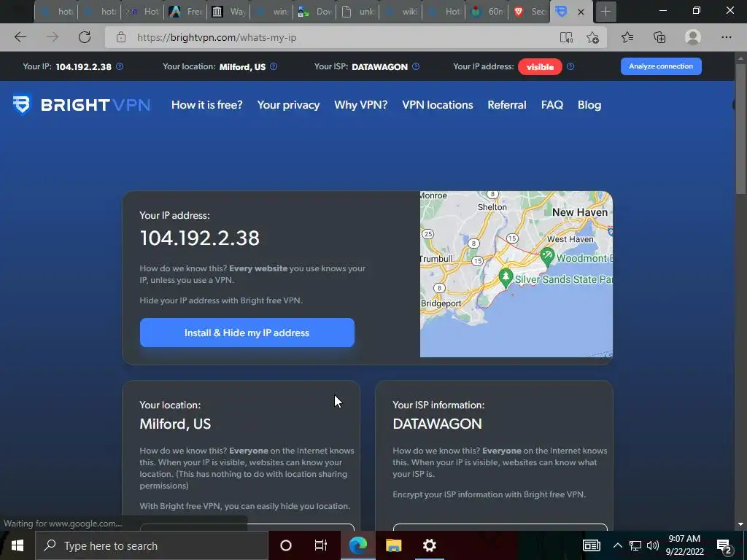Open the VPN locations menu item

(x=438, y=105)
